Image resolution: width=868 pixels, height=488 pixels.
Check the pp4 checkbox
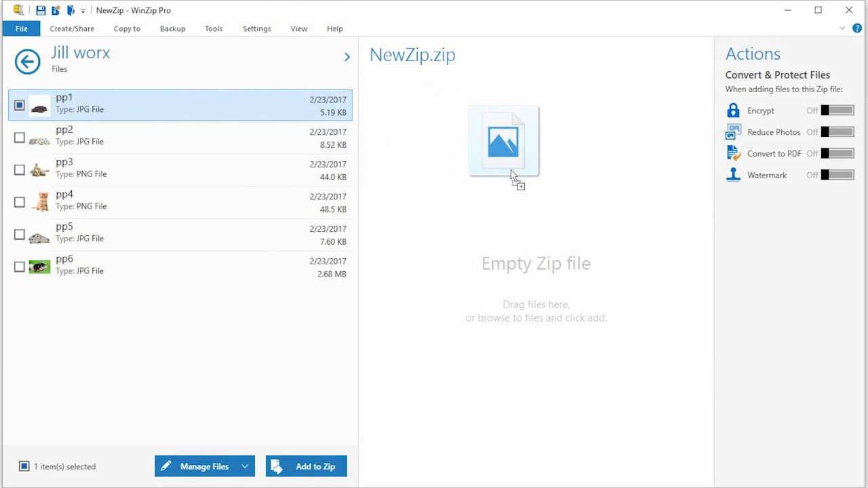coord(20,202)
